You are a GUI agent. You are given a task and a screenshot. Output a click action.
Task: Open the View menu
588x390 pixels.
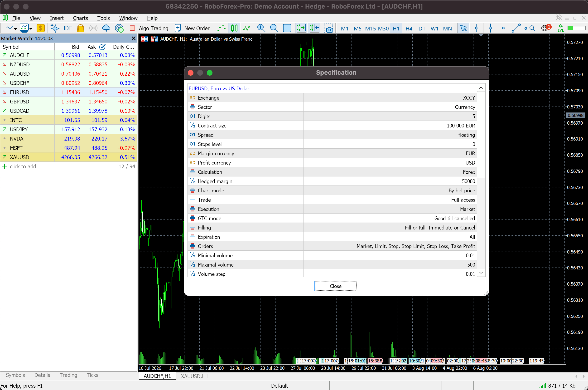click(x=35, y=18)
